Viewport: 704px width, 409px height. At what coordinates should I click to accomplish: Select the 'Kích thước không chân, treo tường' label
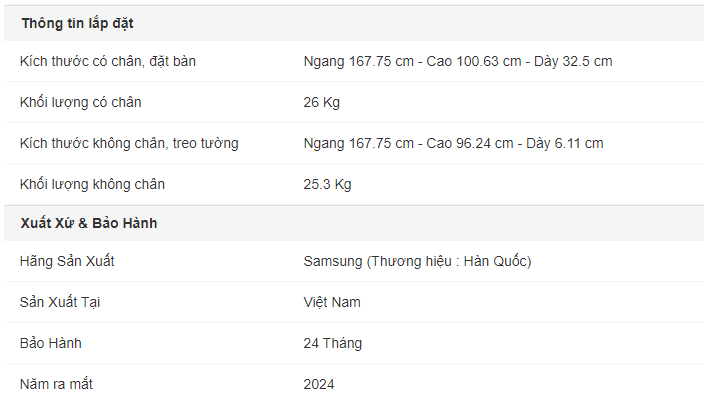coord(129,144)
